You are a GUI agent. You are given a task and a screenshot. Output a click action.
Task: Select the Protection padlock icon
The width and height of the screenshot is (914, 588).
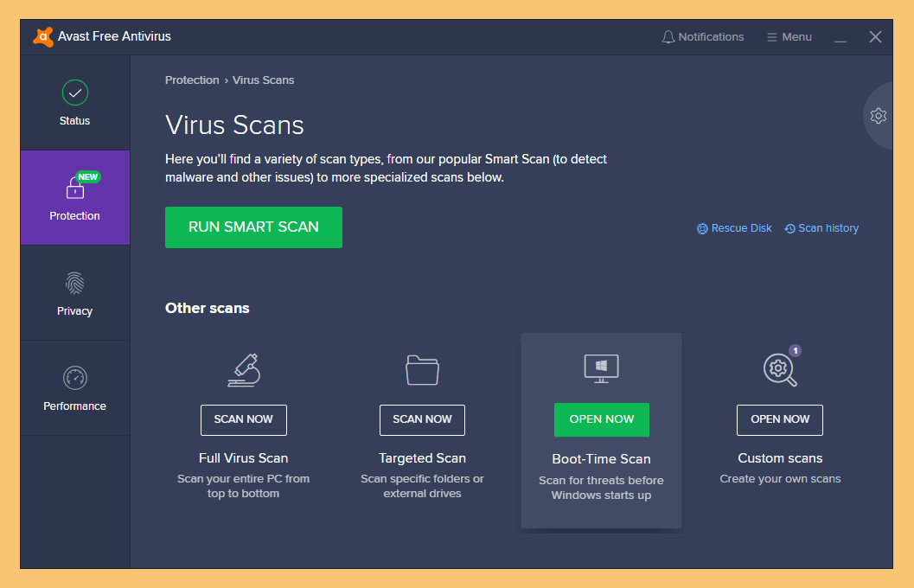click(x=74, y=188)
